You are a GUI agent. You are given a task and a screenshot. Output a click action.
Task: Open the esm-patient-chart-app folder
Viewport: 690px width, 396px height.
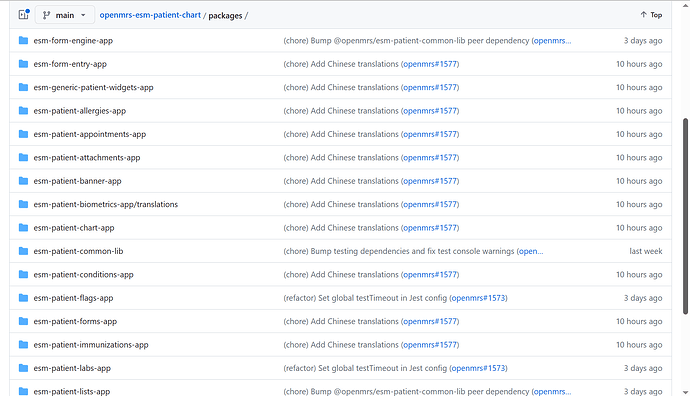[74, 227]
